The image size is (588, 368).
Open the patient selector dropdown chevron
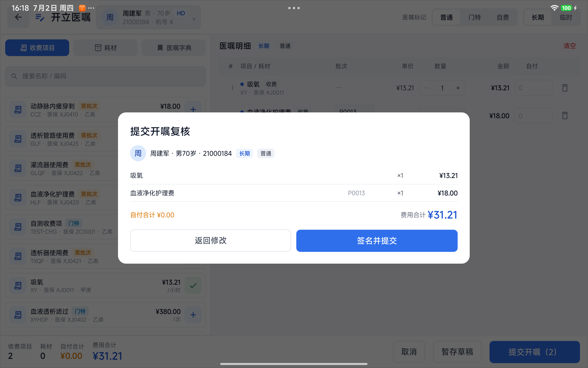click(x=194, y=19)
